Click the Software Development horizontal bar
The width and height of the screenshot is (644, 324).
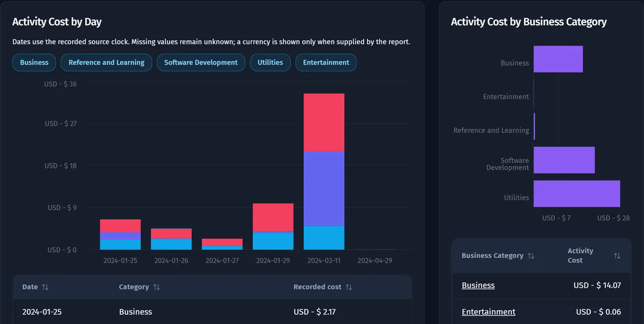pyautogui.click(x=564, y=160)
